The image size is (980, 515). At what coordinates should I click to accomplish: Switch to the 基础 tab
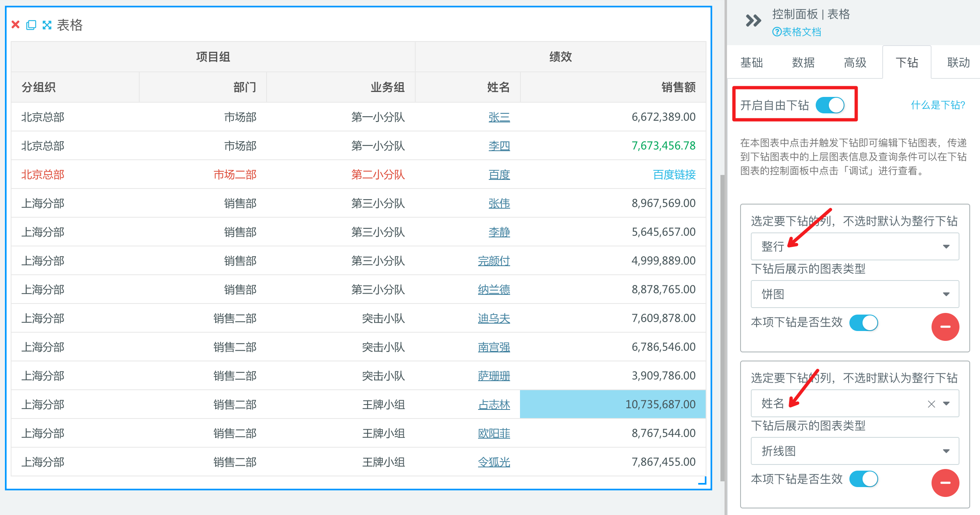(751, 62)
